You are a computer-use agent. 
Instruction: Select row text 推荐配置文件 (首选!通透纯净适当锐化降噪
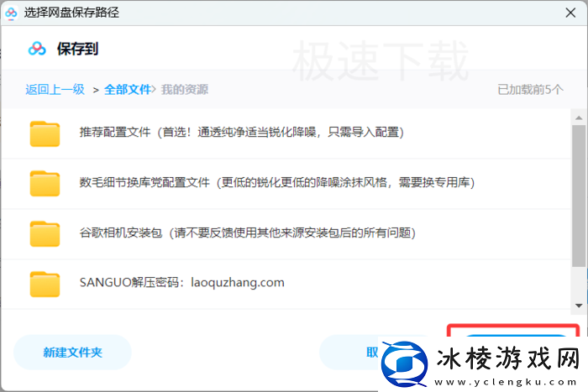point(242,133)
